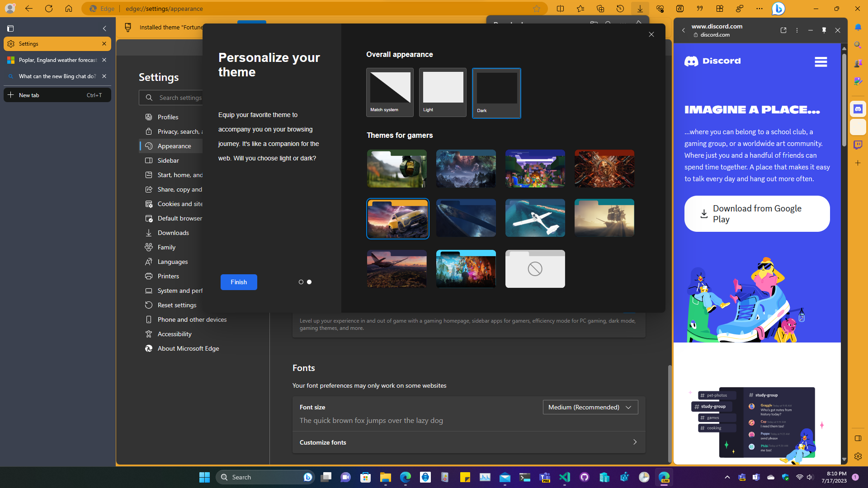Image resolution: width=868 pixels, height=488 pixels.
Task: Open taskbar clock showing 8:10 PM
Action: click(x=834, y=477)
